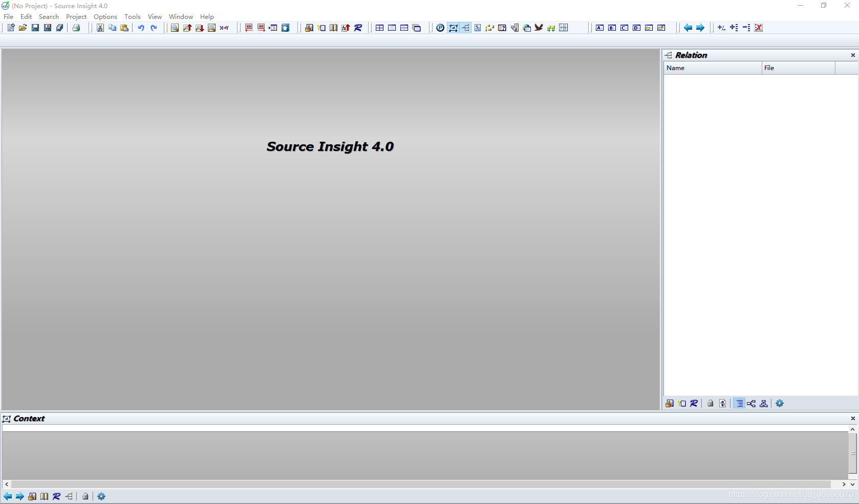Screen dimensions: 859x504
Task: Click the Layout D button
Action: (637, 28)
